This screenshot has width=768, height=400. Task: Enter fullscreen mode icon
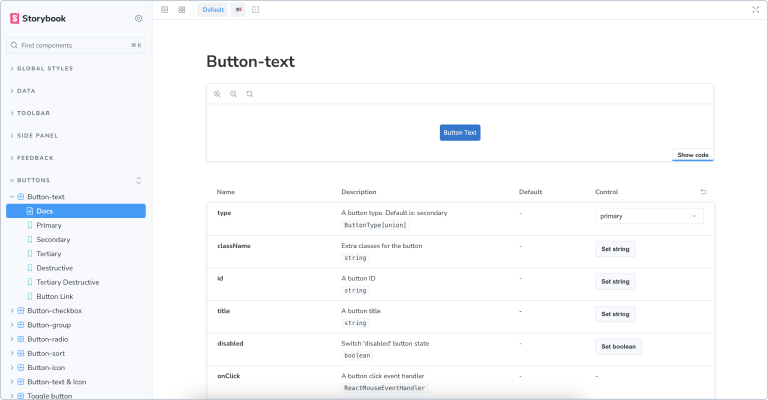[755, 10]
